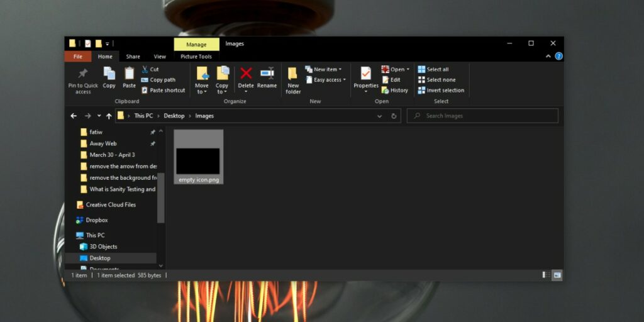Viewport: 644px width, 322px height.
Task: Open Customize Quick Access Toolbar dropdown
Action: pyautogui.click(x=107, y=43)
